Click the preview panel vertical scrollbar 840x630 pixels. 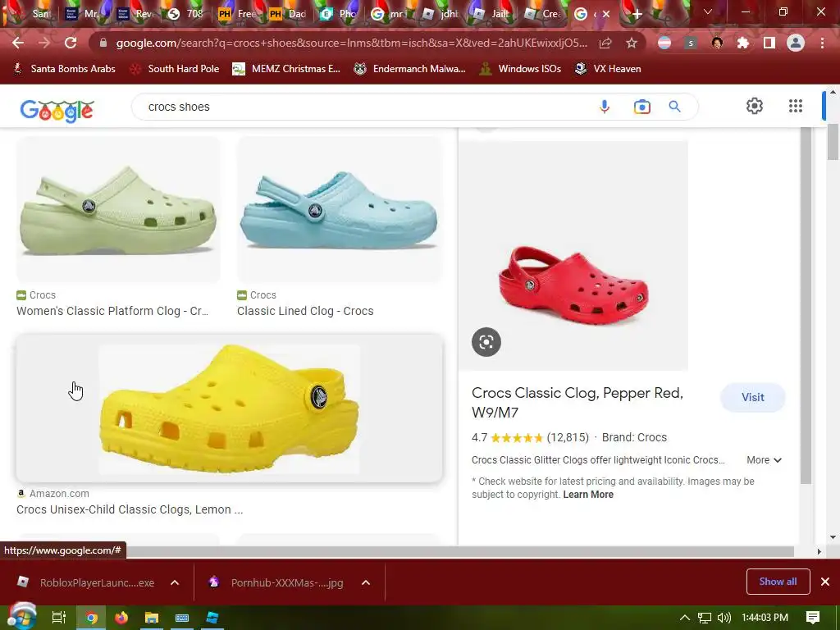[806, 307]
